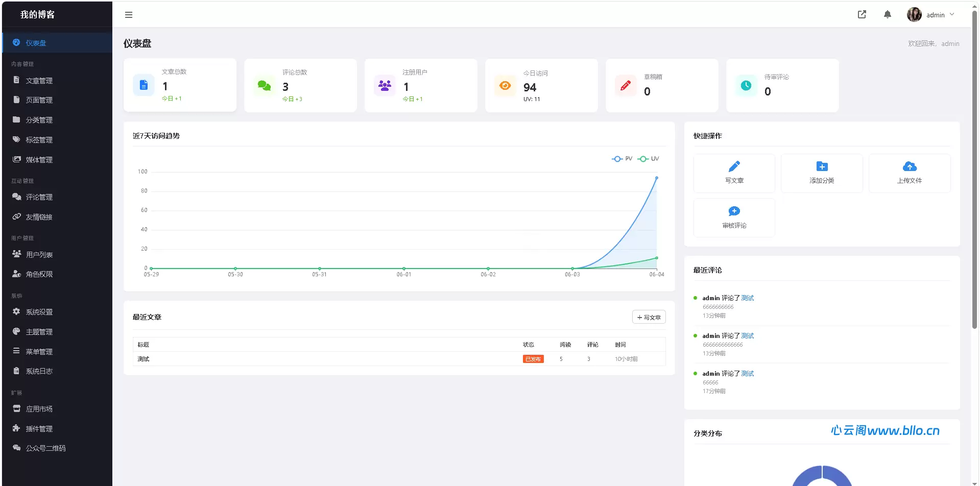980x486 pixels.
Task: Click the 今日访问 eye icon card
Action: (541, 86)
